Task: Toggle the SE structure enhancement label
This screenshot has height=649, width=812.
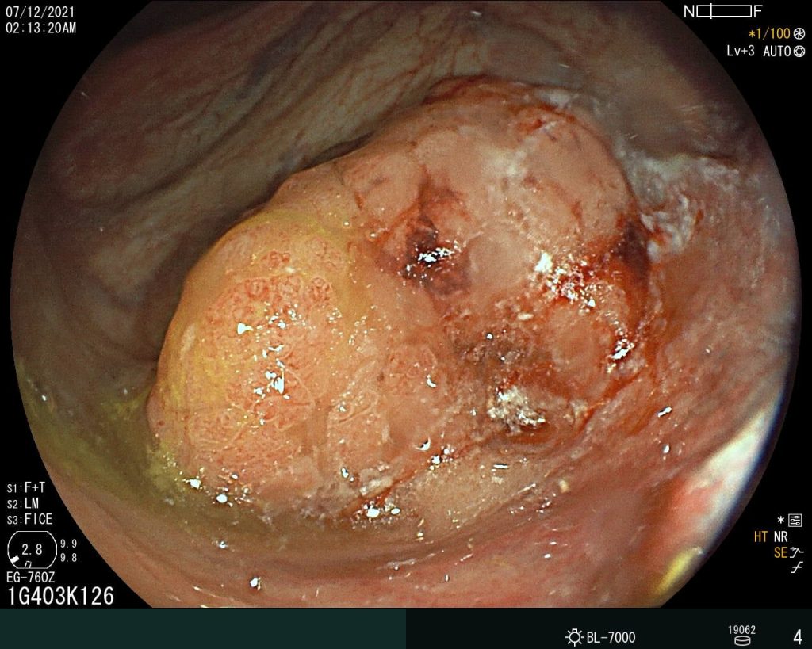Action: pyautogui.click(x=780, y=552)
